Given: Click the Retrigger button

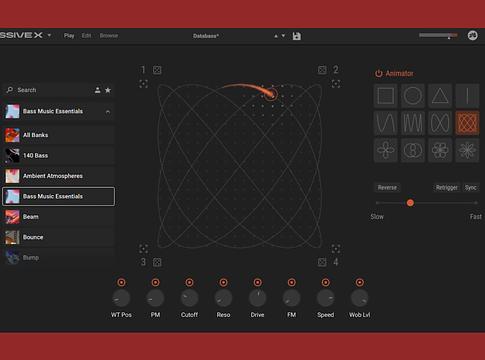Looking at the screenshot, I should pyautogui.click(x=447, y=187).
